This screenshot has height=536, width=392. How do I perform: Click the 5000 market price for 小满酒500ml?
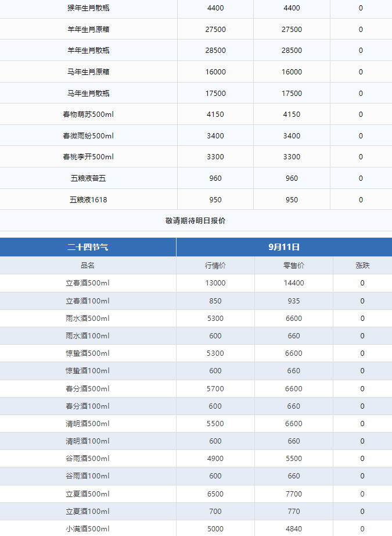pyautogui.click(x=215, y=529)
